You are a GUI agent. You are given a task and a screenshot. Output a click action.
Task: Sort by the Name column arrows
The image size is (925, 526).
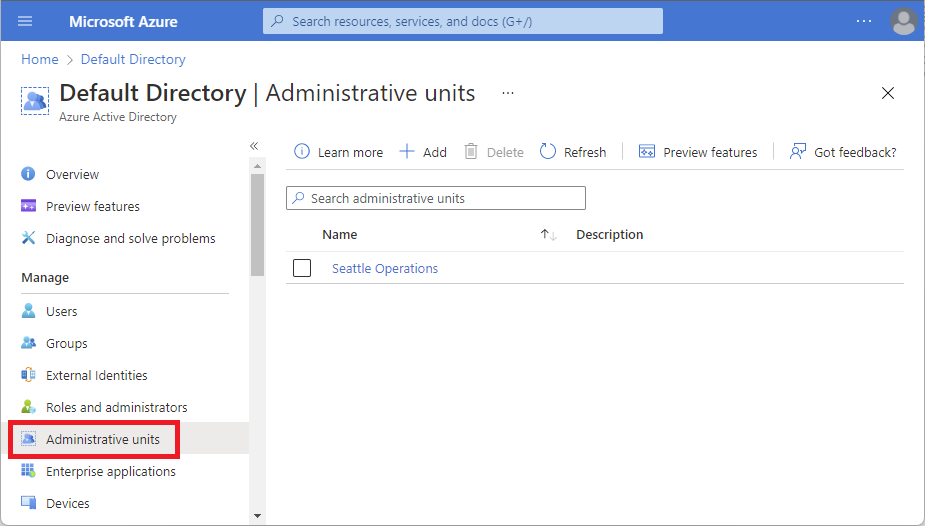(548, 235)
